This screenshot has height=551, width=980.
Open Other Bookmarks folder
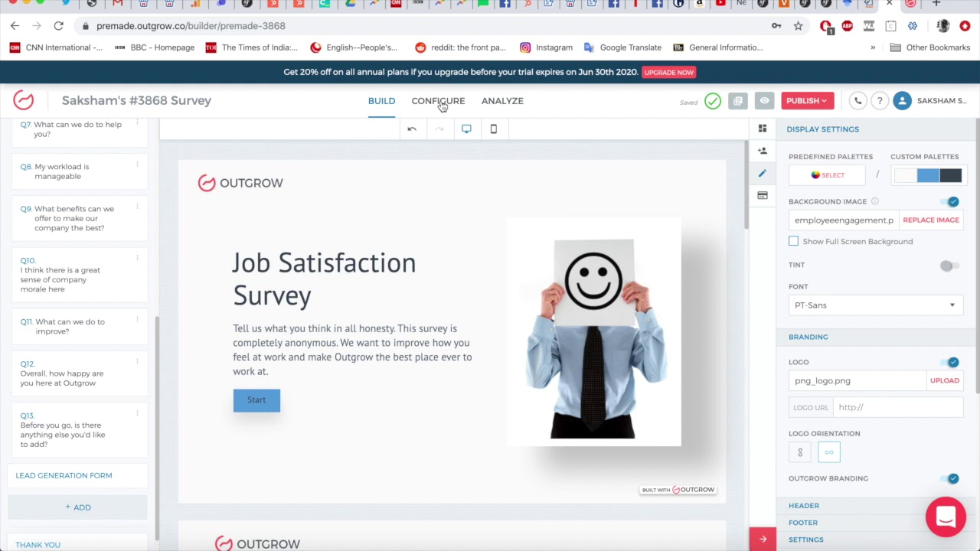[930, 47]
